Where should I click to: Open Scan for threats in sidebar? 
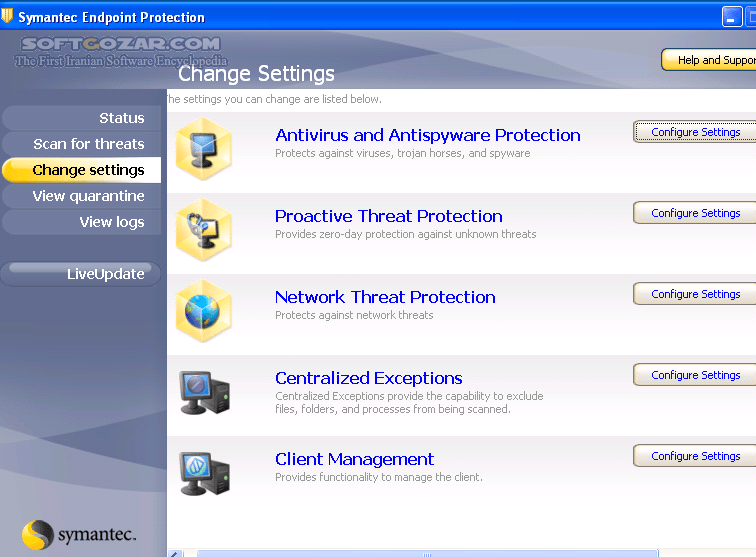81,144
